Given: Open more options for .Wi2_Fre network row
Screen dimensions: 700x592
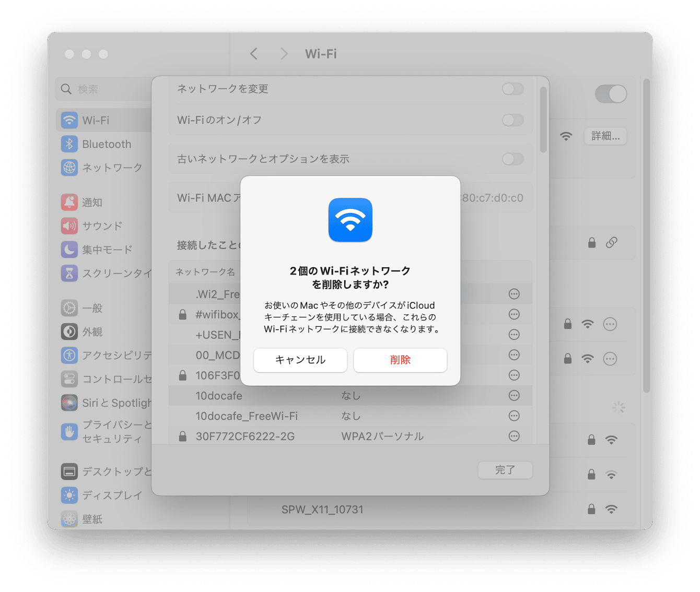Looking at the screenshot, I should (x=514, y=294).
